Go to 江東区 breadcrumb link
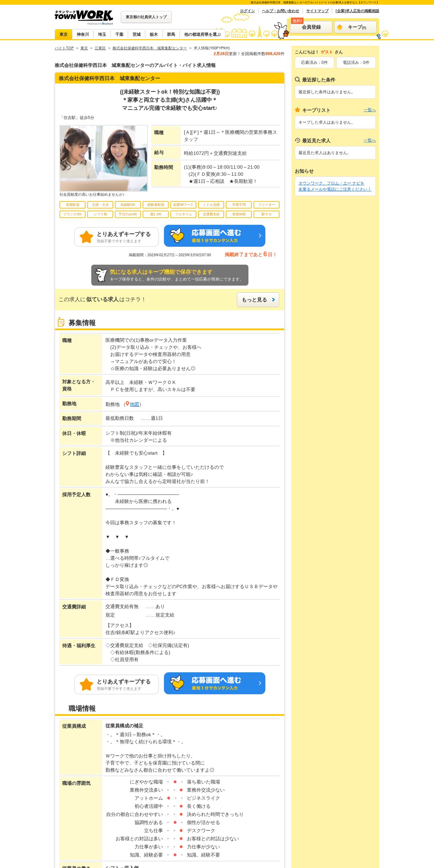 pos(100,48)
